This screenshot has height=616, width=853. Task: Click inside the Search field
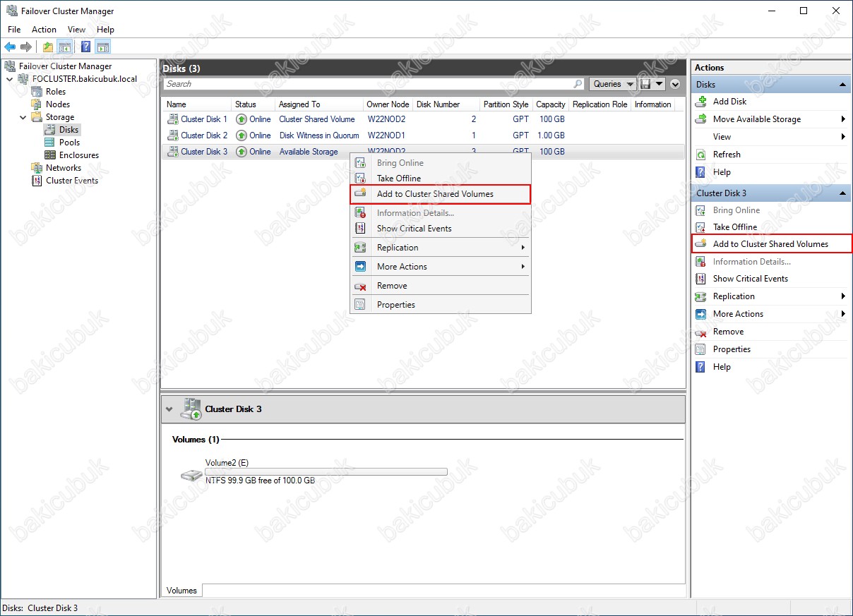pos(367,84)
